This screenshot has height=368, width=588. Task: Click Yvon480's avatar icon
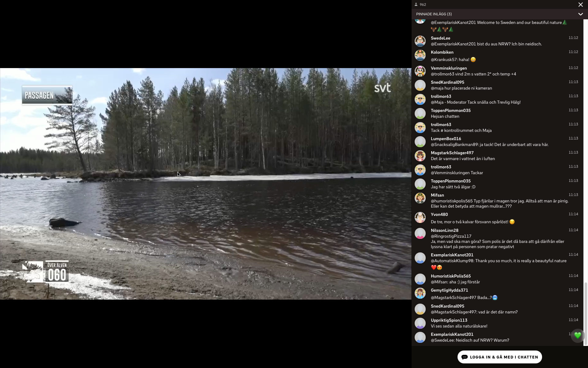tap(420, 217)
